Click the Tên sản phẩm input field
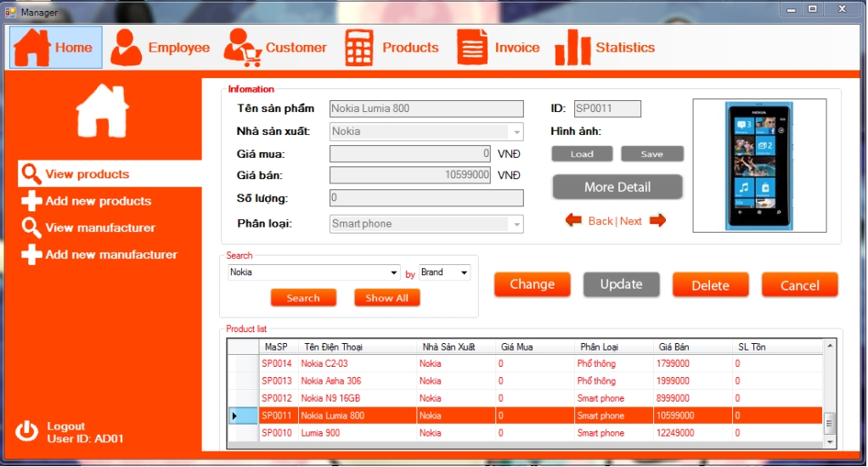Screen dimensions: 868x467 point(426,109)
